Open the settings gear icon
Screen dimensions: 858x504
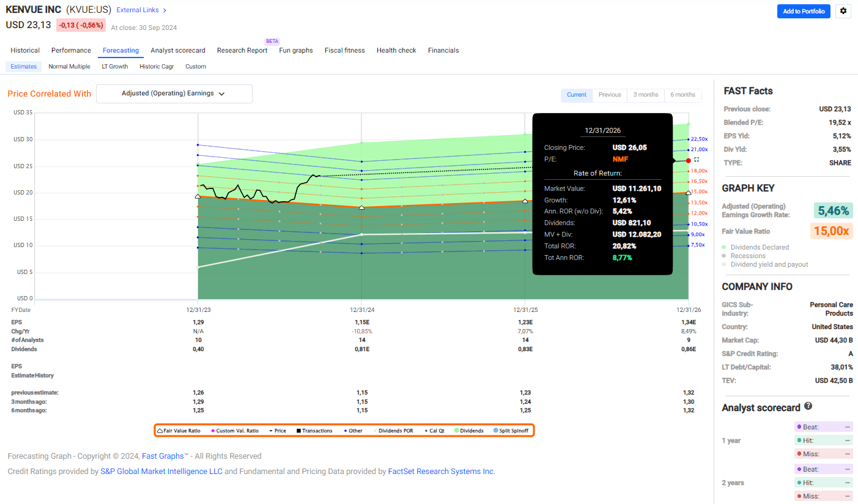pyautogui.click(x=843, y=11)
